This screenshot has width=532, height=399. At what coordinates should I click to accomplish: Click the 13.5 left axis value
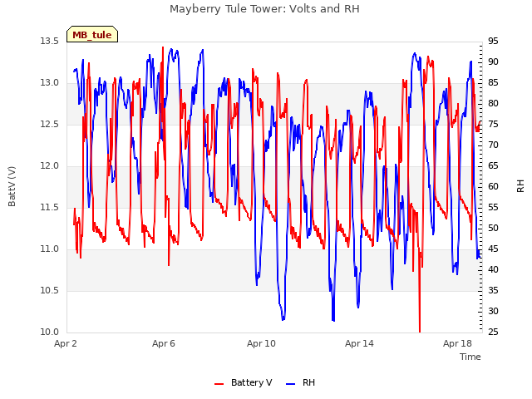(50, 41)
